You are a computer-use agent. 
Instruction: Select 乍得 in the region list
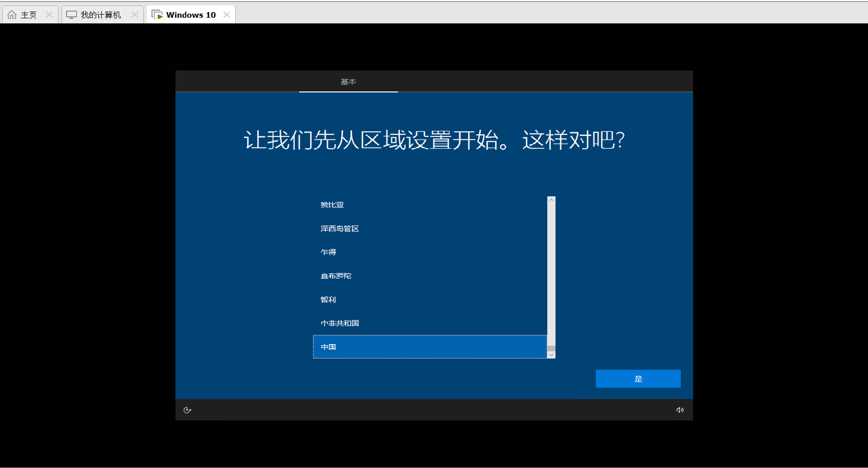tap(430, 252)
